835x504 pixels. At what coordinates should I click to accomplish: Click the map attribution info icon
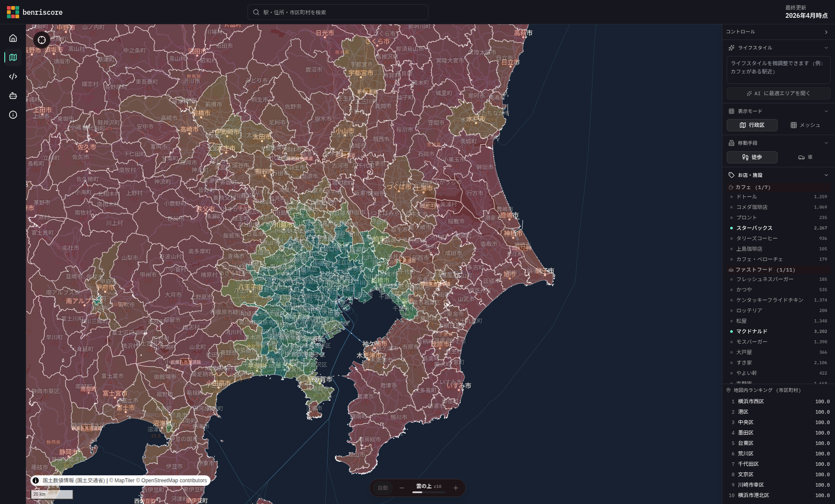point(36,481)
